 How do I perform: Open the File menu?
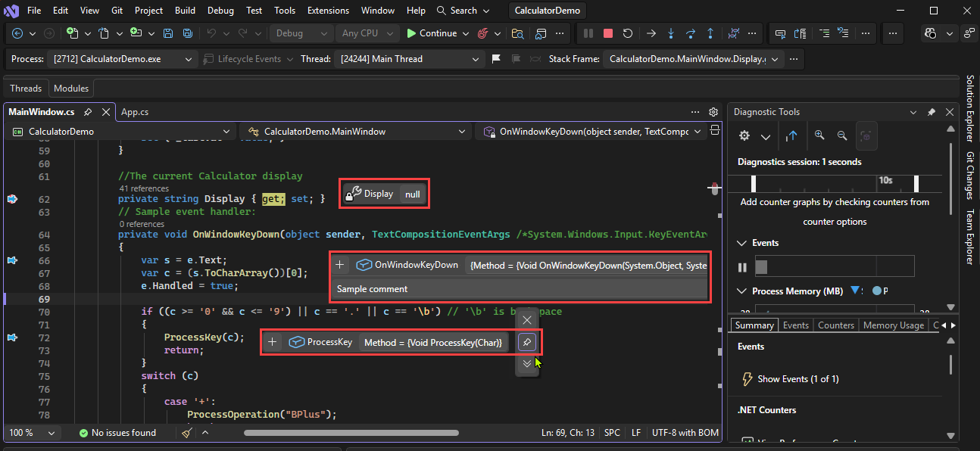[34, 11]
